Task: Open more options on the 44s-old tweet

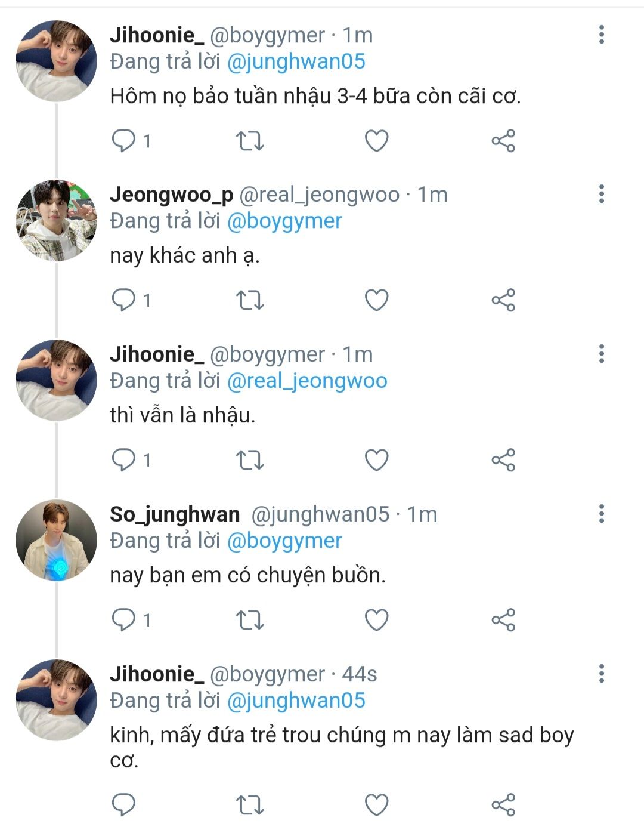Action: pyautogui.click(x=601, y=674)
